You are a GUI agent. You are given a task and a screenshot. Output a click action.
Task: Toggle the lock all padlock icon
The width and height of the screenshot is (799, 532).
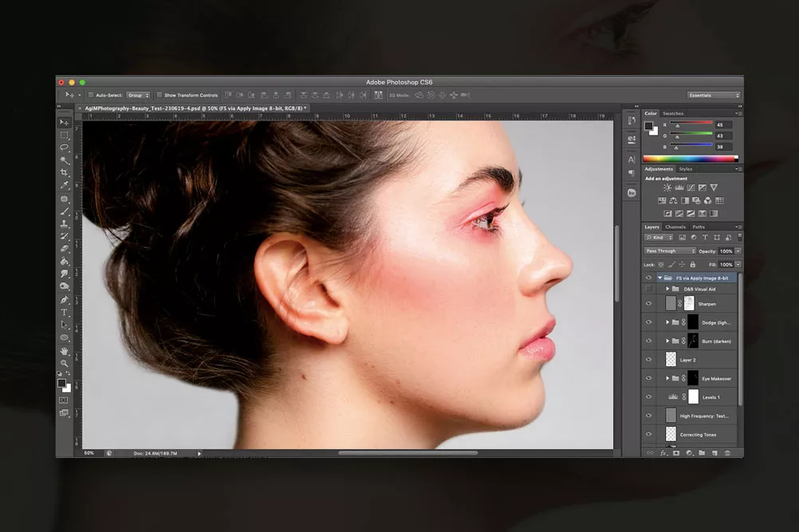692,265
